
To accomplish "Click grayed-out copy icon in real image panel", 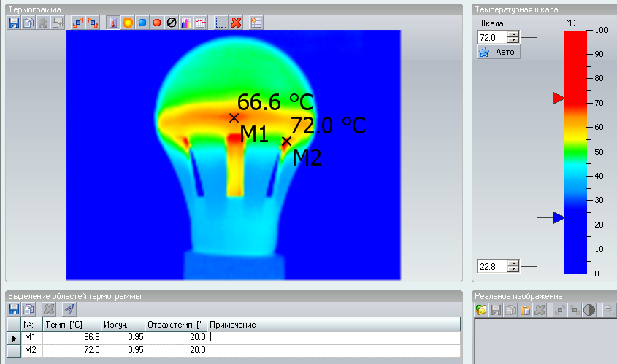I will (510, 310).
